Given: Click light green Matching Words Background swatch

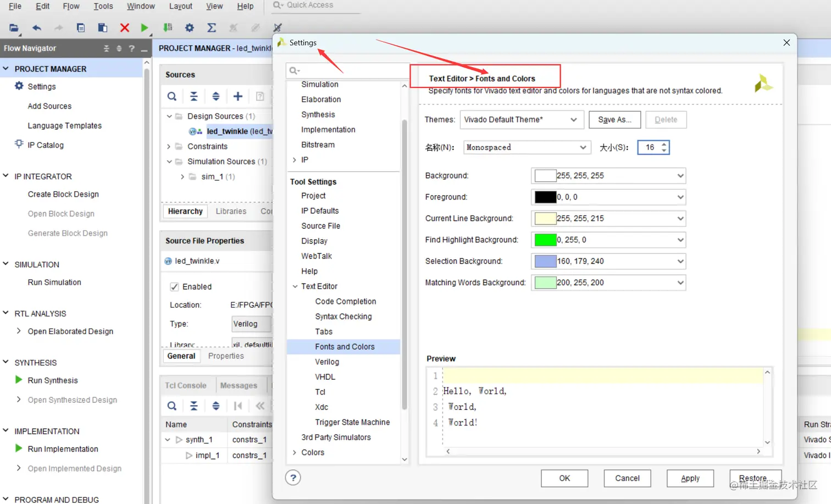Looking at the screenshot, I should [x=545, y=283].
